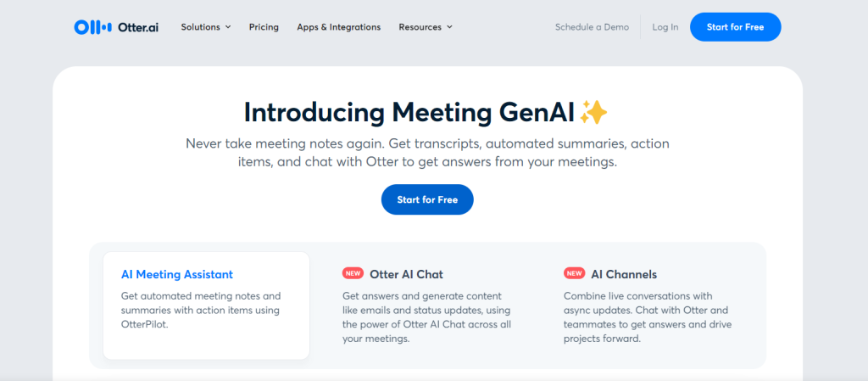Switch to the AI Channels tab
The height and width of the screenshot is (381, 868).
coord(624,274)
